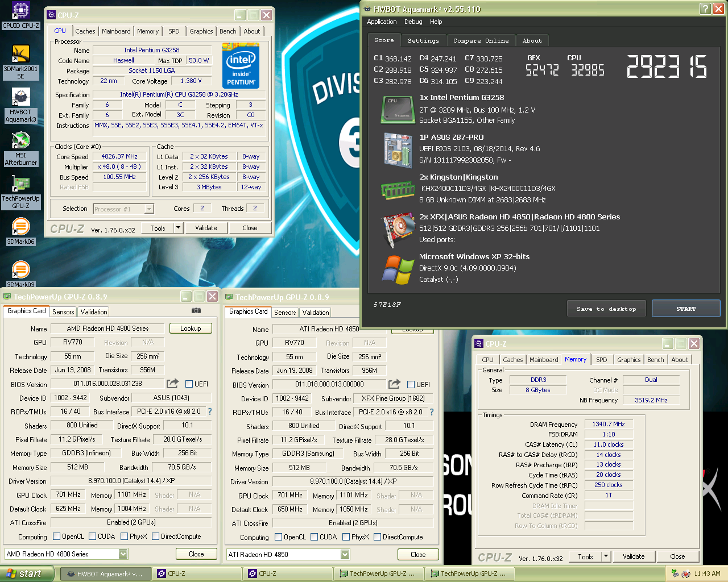
Task: Click Lookup button in left GPU-Z
Action: click(x=191, y=329)
